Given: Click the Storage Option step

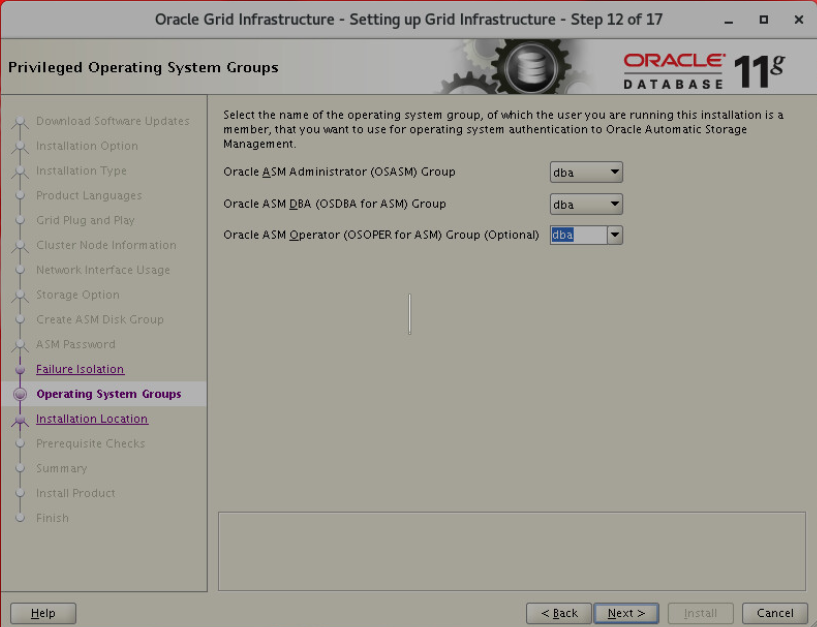Looking at the screenshot, I should (78, 294).
